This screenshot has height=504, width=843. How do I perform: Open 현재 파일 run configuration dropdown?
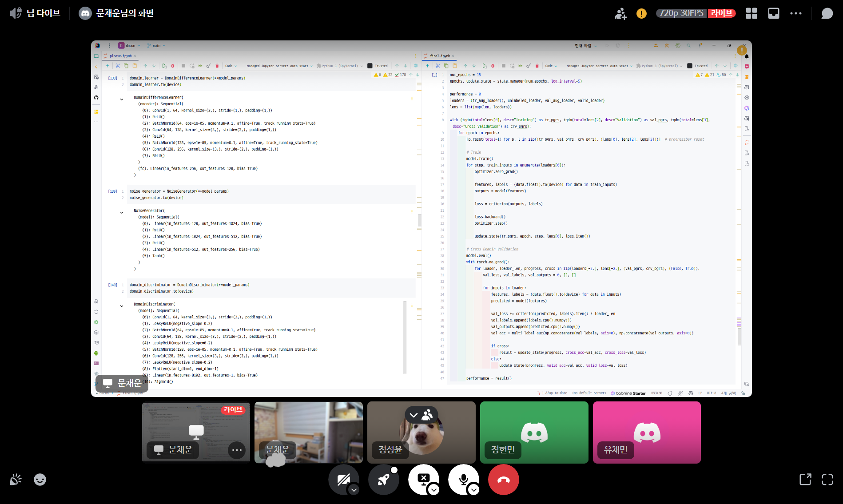[586, 46]
